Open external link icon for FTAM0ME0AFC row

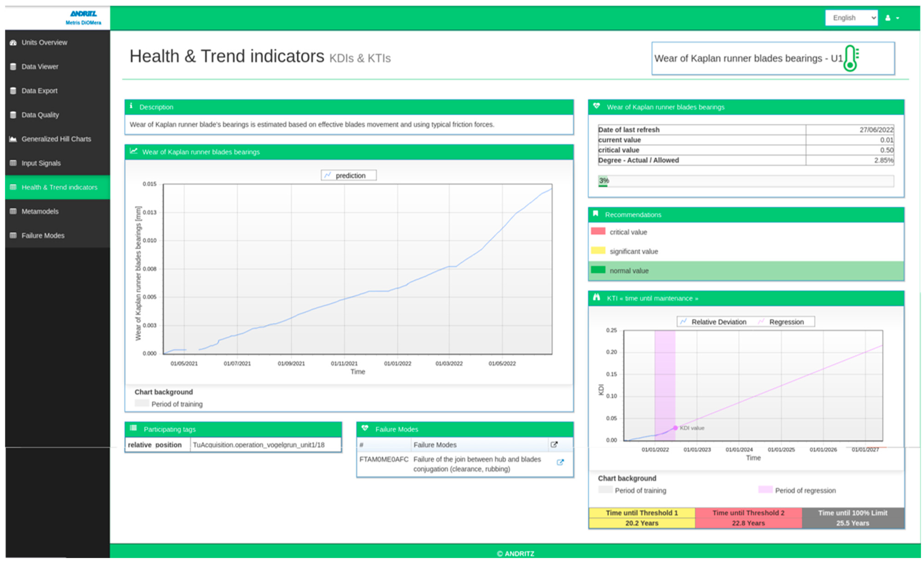pyautogui.click(x=560, y=462)
